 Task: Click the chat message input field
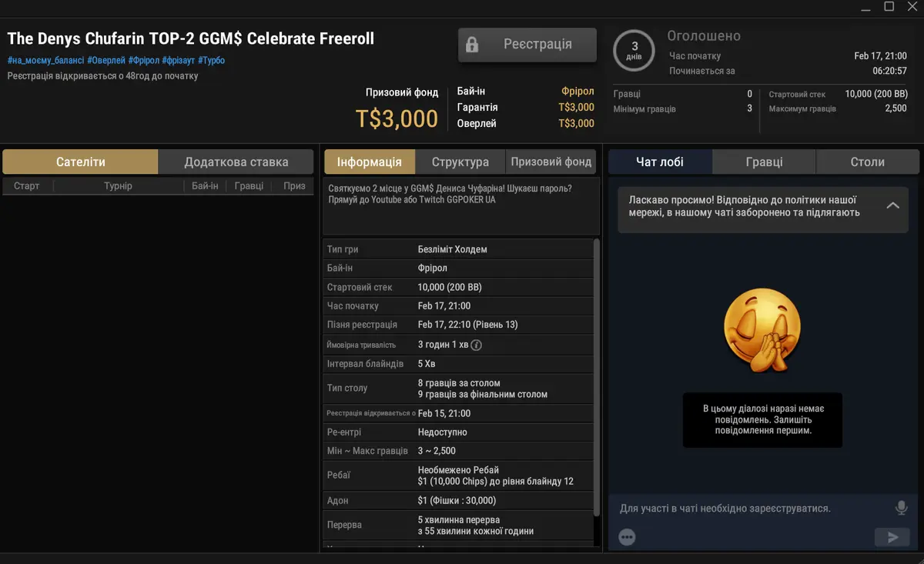[x=751, y=509]
